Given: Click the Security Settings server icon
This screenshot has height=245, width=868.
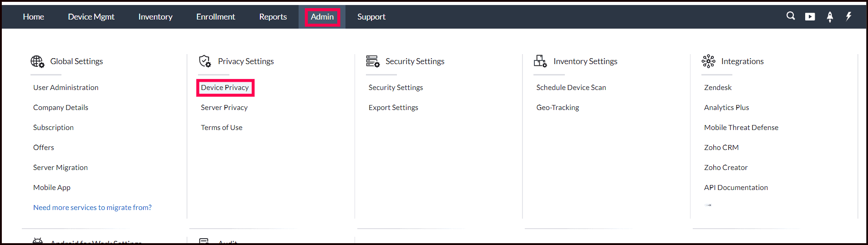Looking at the screenshot, I should [373, 61].
